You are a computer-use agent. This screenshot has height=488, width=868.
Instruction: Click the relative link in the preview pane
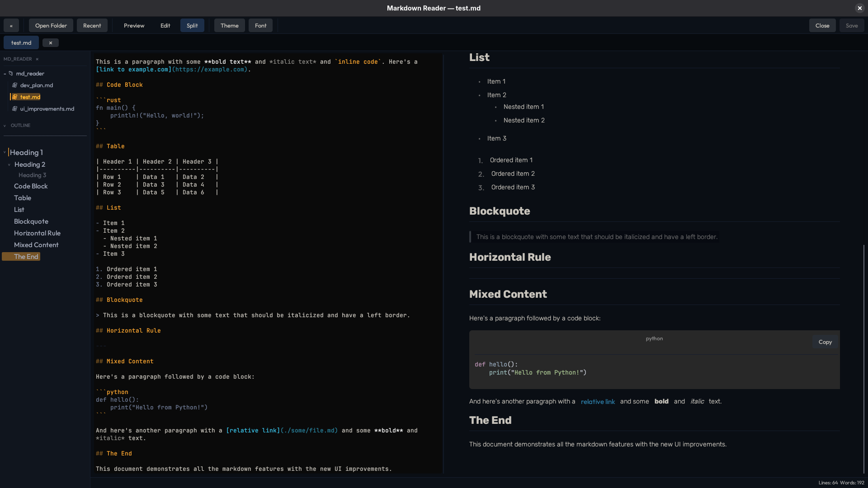pyautogui.click(x=598, y=401)
